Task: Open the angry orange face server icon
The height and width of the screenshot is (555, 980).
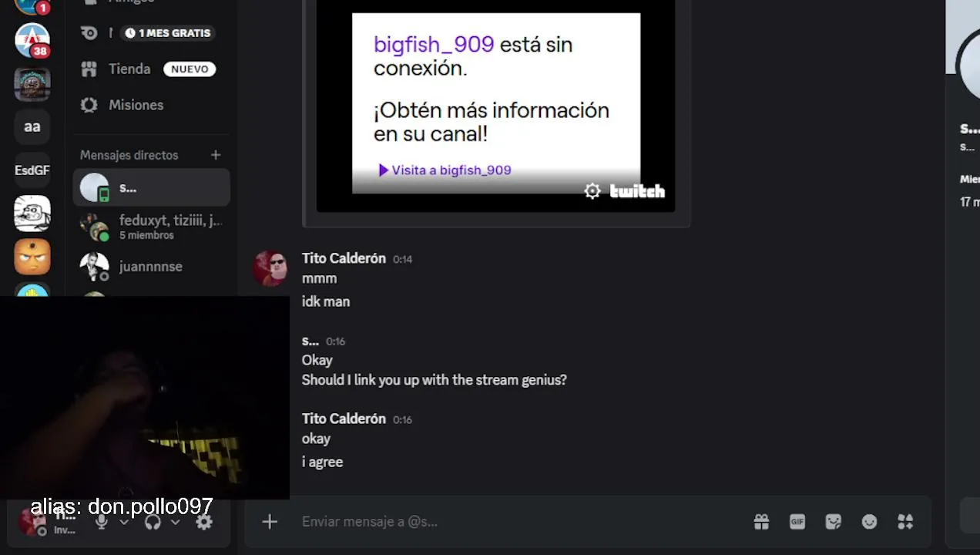Action: (x=32, y=257)
